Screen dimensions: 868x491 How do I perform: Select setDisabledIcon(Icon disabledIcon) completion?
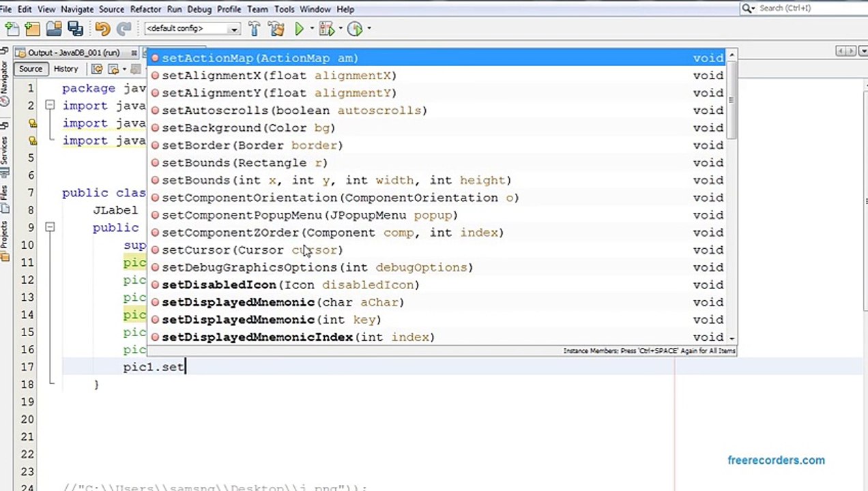click(x=437, y=285)
